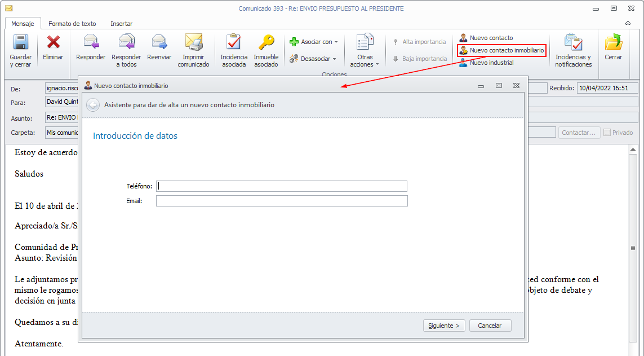
Task: Click the red Eliminar cross icon
Action: [53, 42]
